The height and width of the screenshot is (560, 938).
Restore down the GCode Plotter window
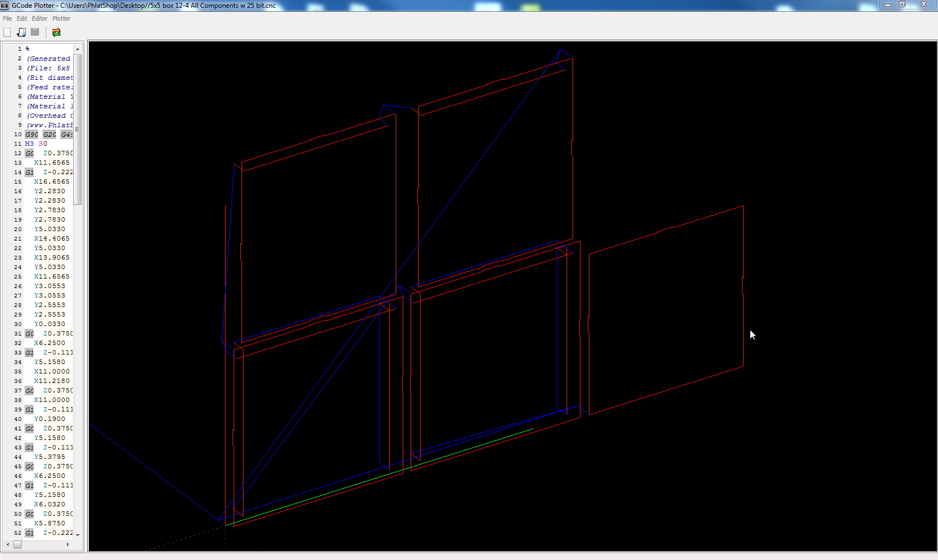coord(902,4)
